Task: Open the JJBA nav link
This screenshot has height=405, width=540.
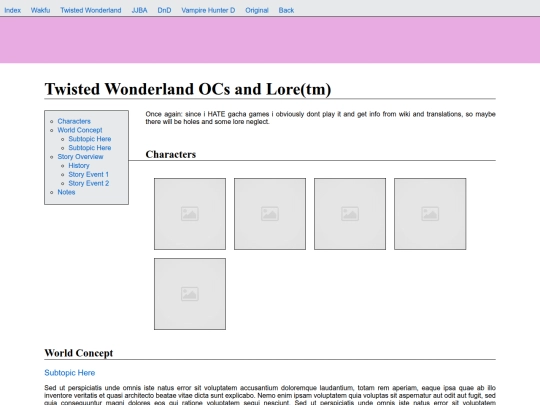Action: pyautogui.click(x=139, y=10)
